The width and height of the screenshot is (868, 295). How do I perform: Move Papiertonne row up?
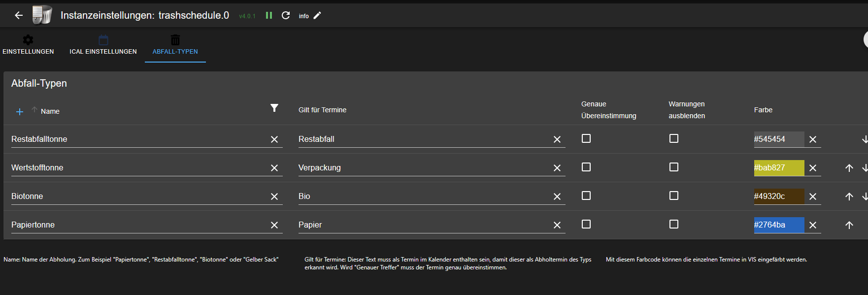pos(849,225)
